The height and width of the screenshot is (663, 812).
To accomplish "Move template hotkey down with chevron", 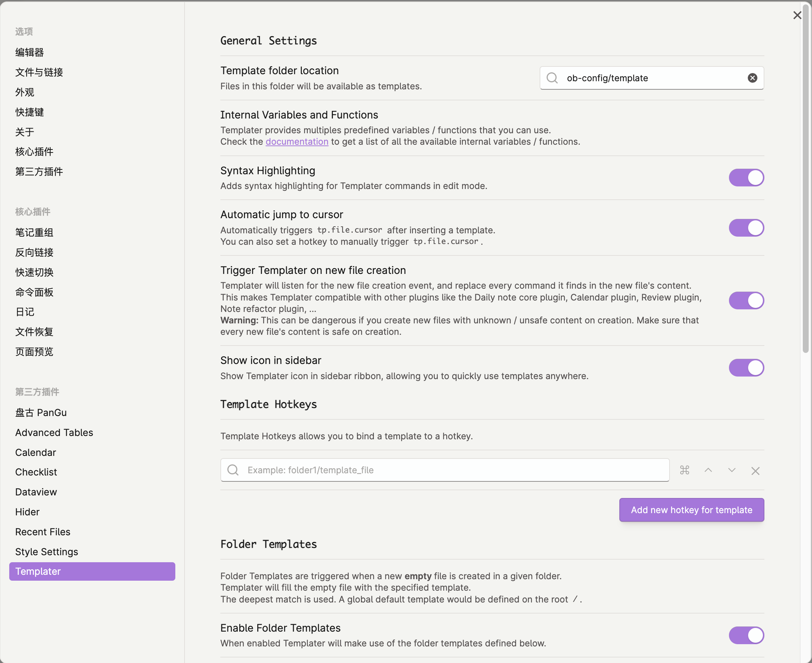I will [732, 470].
